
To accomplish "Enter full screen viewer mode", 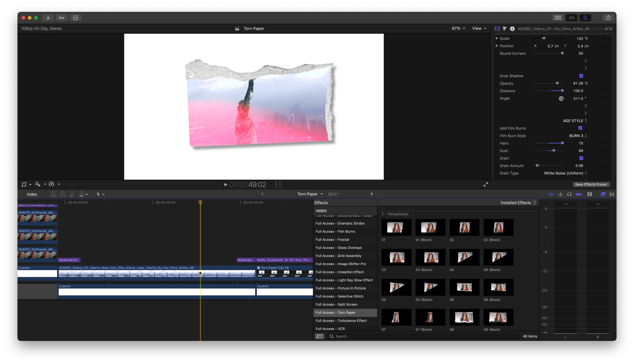I will pyautogui.click(x=485, y=184).
